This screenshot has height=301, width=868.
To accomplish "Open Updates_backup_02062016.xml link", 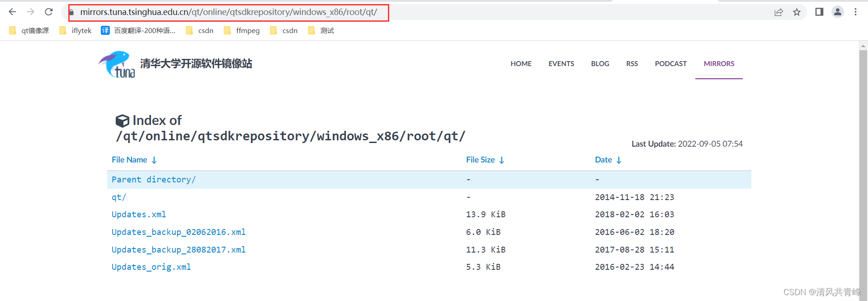I will click(179, 232).
